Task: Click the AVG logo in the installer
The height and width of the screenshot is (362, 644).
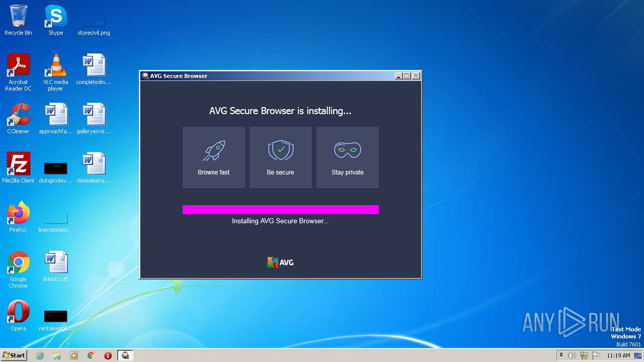Action: coord(280,262)
